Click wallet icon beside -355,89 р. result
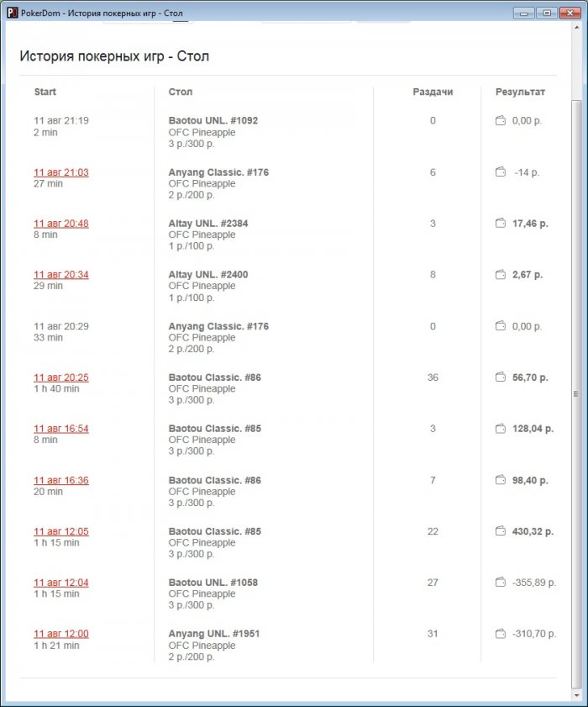Image resolution: width=588 pixels, height=707 pixels. coord(501,583)
